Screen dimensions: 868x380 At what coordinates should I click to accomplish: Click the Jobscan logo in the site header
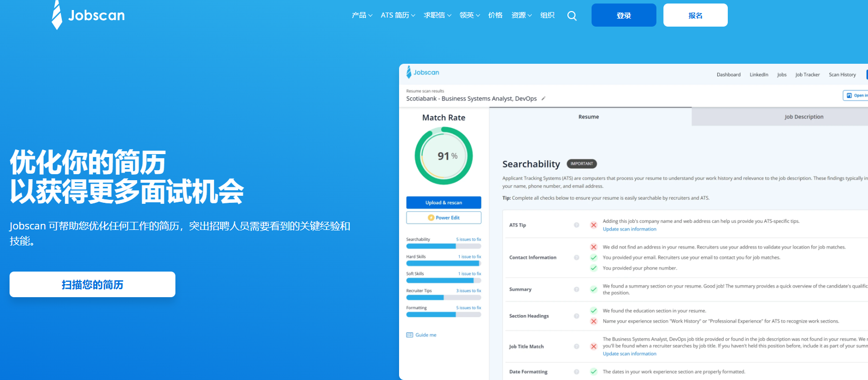point(88,15)
